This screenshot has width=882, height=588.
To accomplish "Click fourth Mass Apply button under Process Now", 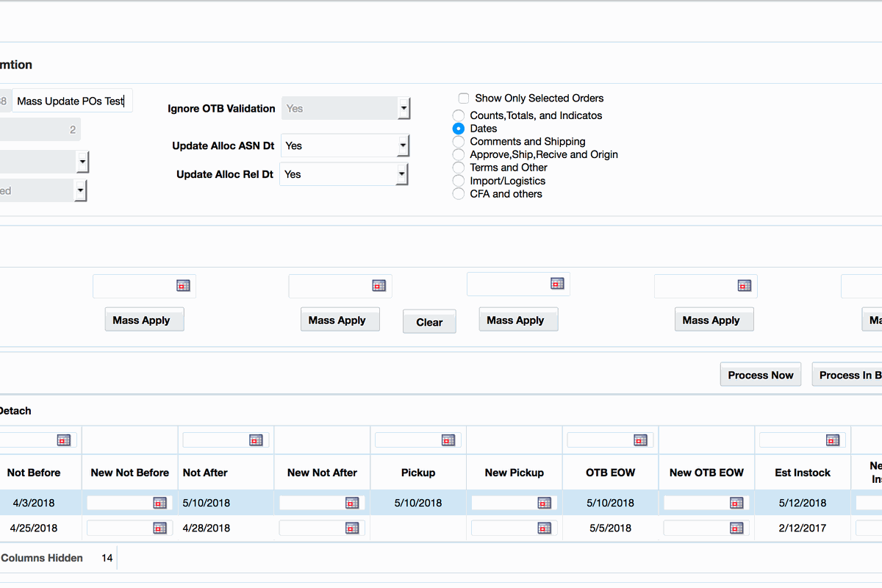I will (x=714, y=320).
